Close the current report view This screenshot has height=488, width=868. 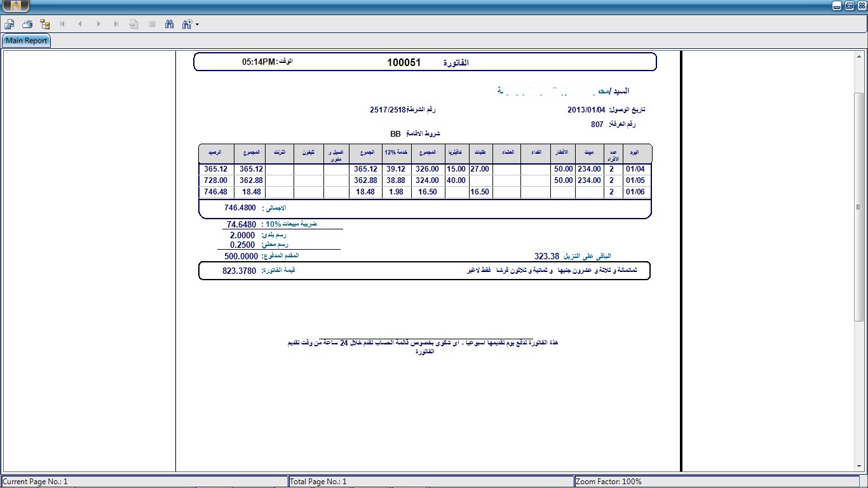(x=152, y=24)
